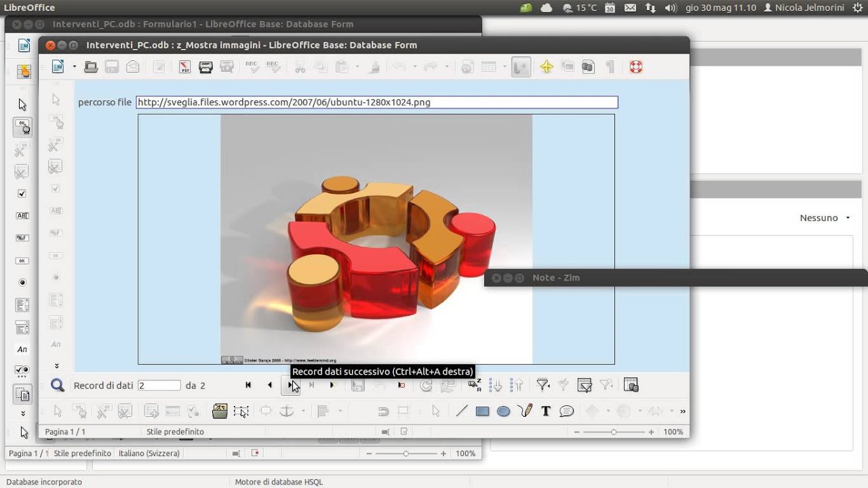Image resolution: width=868 pixels, height=488 pixels.
Task: Click the record number field
Action: [x=159, y=386]
